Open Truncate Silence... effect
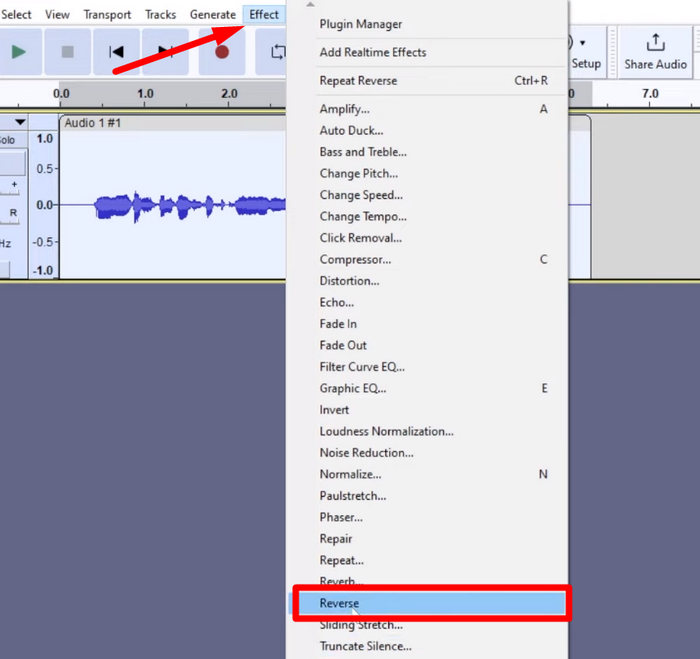The height and width of the screenshot is (659, 700). tap(427, 646)
